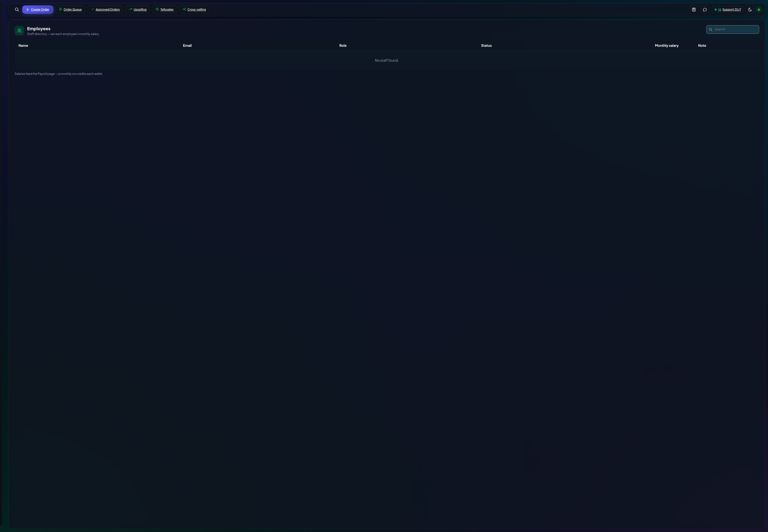Screen dimensions: 768x532
Task: Click the Name column header
Action: click(23, 46)
